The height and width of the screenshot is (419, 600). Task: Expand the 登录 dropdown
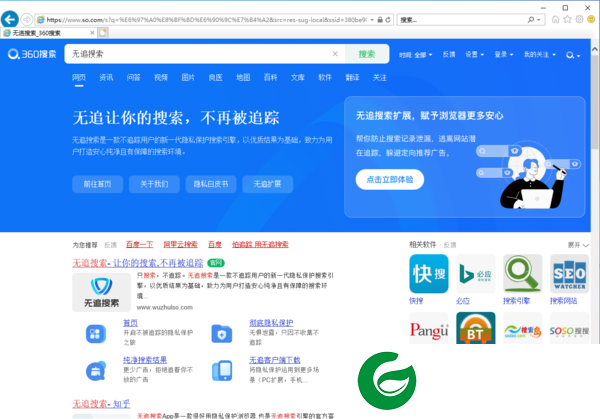click(504, 55)
